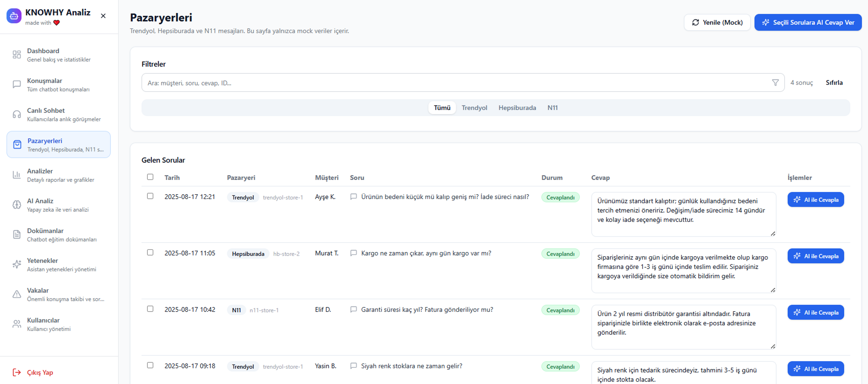Click the Yenile (Mock) button

click(x=717, y=23)
